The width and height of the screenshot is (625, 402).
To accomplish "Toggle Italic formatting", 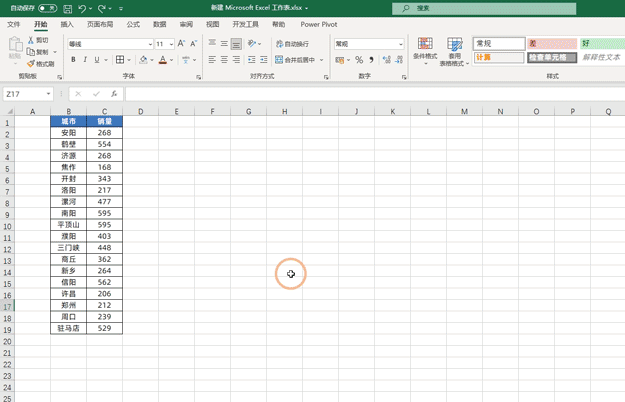I will click(x=85, y=60).
